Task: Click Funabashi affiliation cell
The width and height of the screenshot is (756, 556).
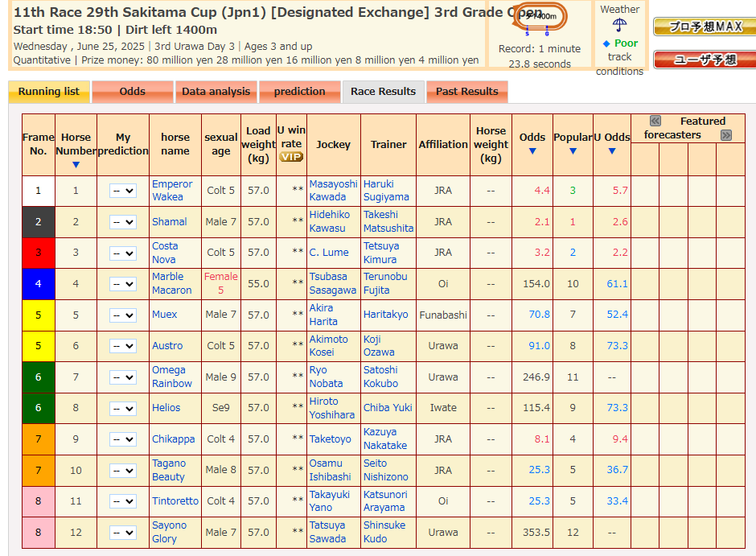Action: tap(443, 315)
